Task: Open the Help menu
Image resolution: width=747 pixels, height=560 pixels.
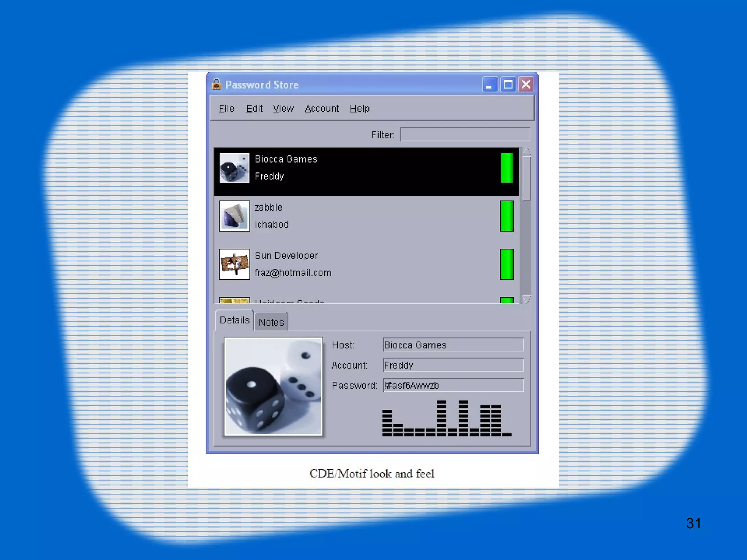Action: (x=360, y=109)
